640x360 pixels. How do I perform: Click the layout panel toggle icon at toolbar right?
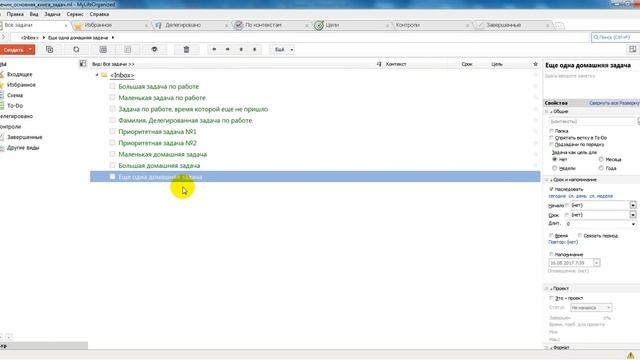[x=632, y=49]
